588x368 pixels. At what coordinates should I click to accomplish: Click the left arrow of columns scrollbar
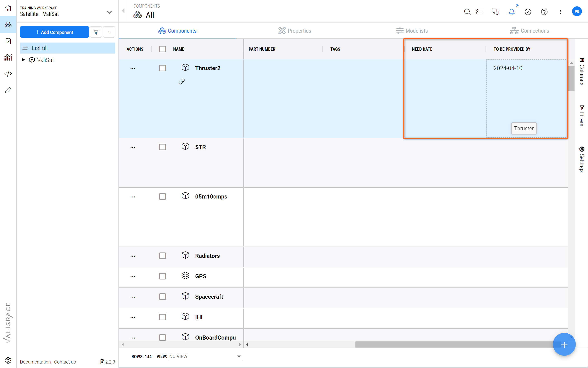tap(247, 344)
